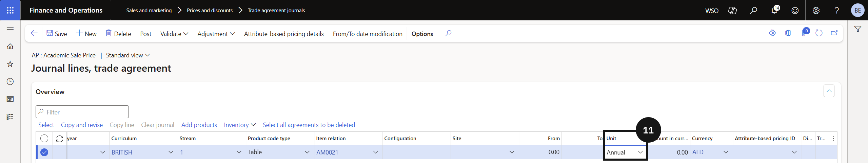Open the Stream 1 dropdown arrow
Screen dimensions: 868x163
[239, 152]
